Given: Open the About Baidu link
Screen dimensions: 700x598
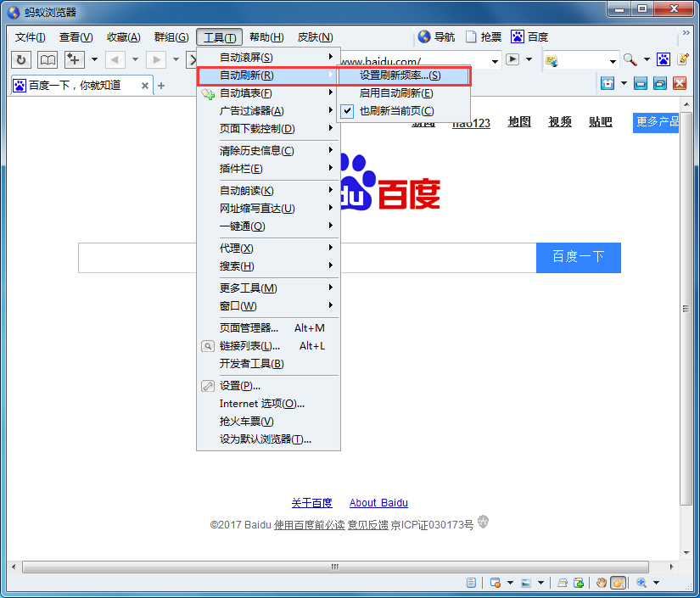Looking at the screenshot, I should pos(378,503).
